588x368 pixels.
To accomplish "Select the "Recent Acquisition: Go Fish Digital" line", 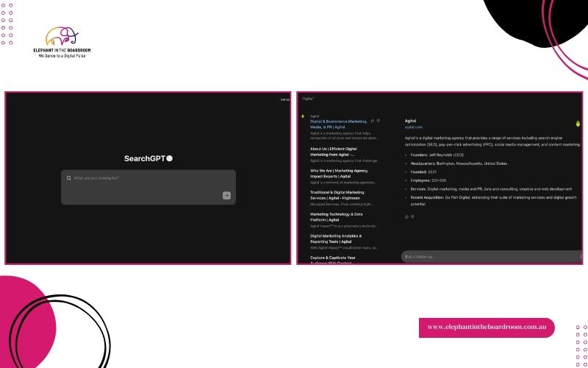I will click(493, 200).
